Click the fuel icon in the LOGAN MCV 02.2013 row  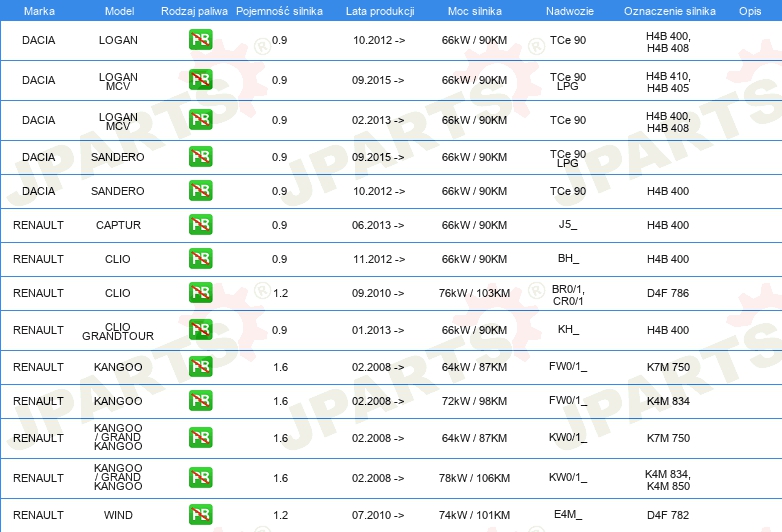[x=200, y=120]
